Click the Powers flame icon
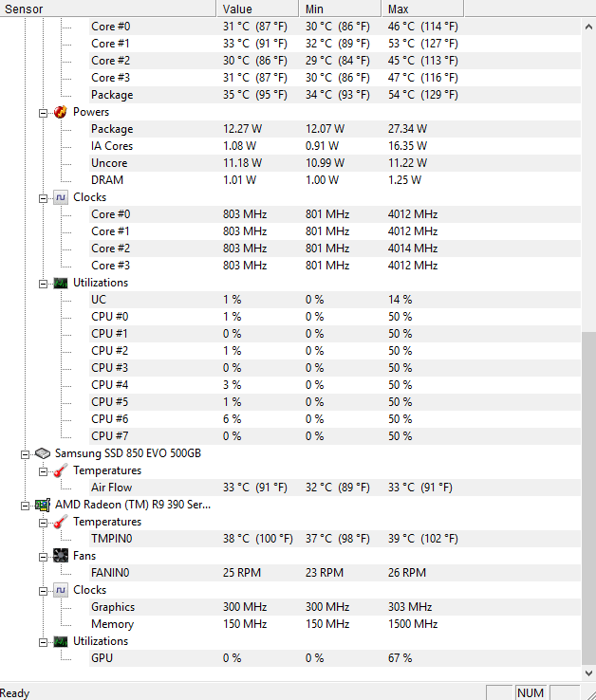 61,112
